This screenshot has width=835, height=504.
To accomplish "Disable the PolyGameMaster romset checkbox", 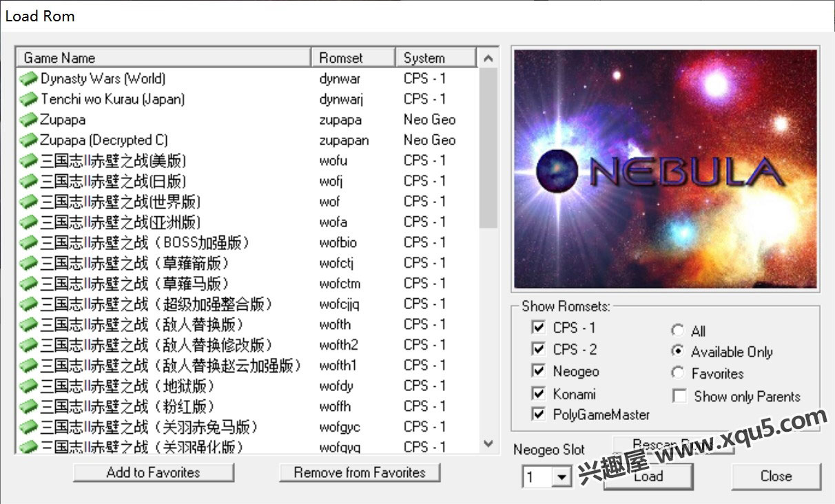I will 539,414.
